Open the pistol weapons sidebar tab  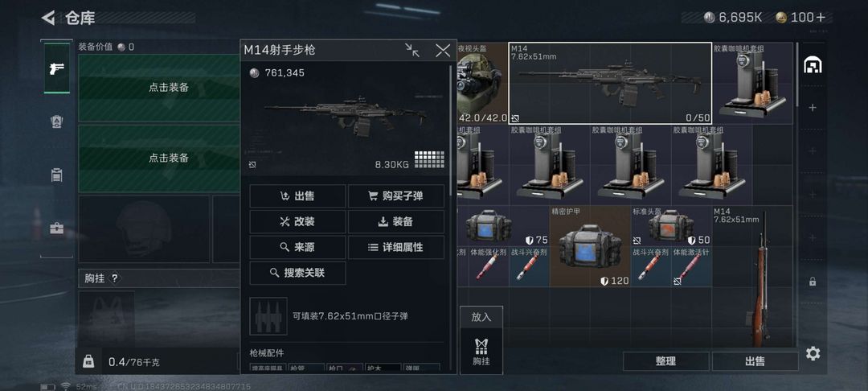click(56, 68)
